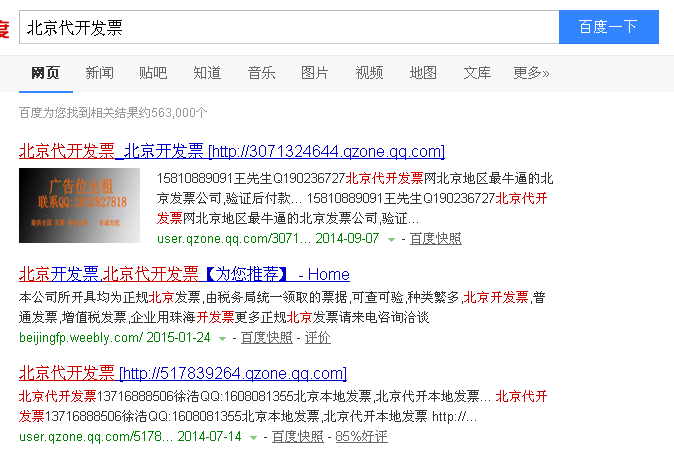The image size is (674, 456).
Task: Open result 北京代开发票 517839264.qzone.qq.com
Action: coord(183,373)
